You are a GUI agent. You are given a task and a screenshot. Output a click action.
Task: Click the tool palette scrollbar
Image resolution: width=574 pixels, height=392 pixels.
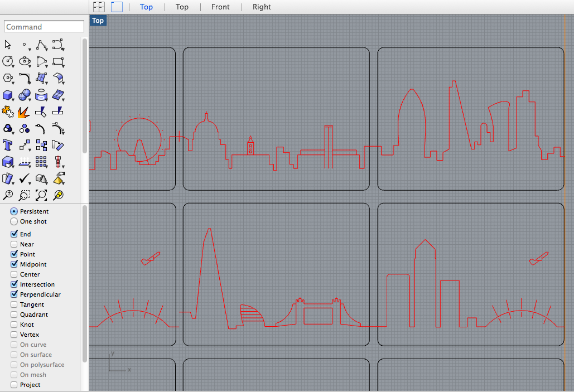85,96
